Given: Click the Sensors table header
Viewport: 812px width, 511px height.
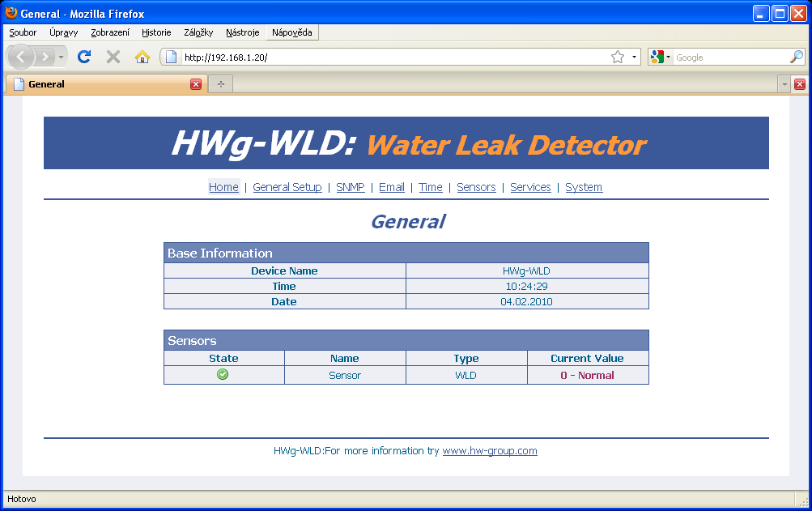Looking at the screenshot, I should pos(406,340).
